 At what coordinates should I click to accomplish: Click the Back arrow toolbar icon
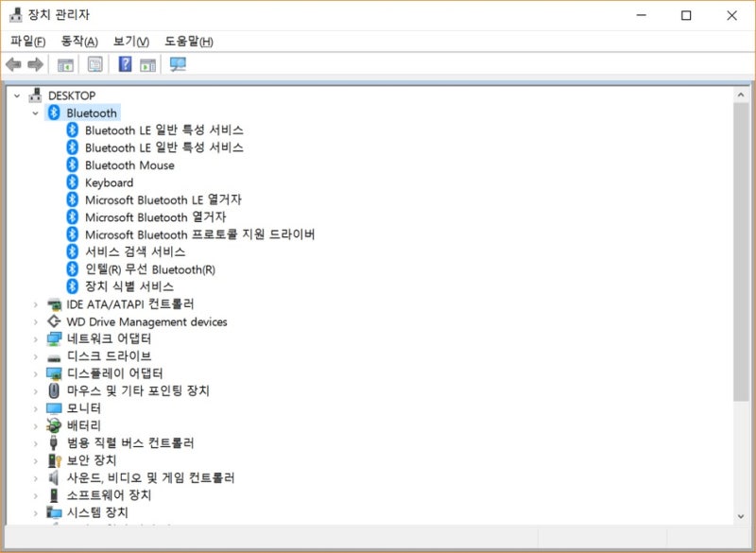pos(13,64)
